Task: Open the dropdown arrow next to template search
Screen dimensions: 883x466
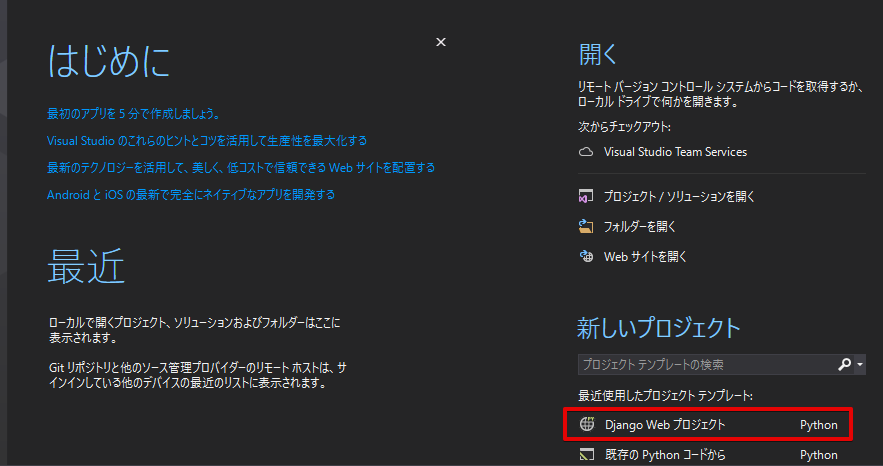Action: click(860, 365)
